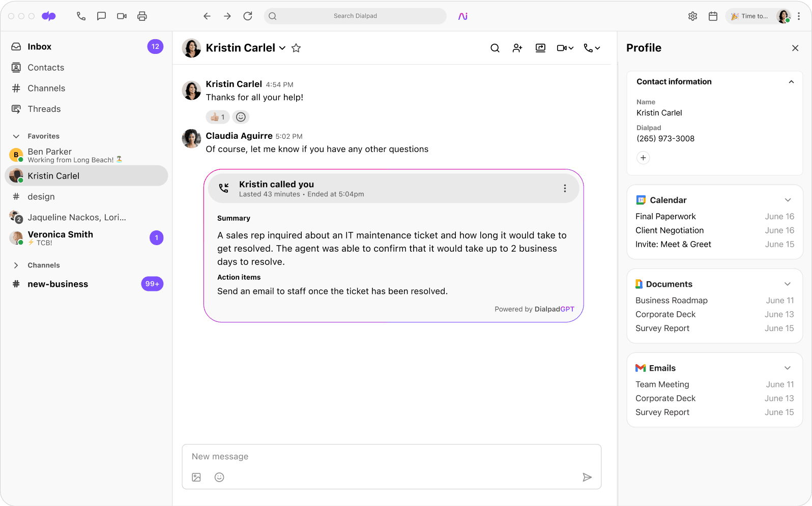This screenshot has height=506, width=812.
Task: Open the Business Roadmap document
Action: click(671, 301)
